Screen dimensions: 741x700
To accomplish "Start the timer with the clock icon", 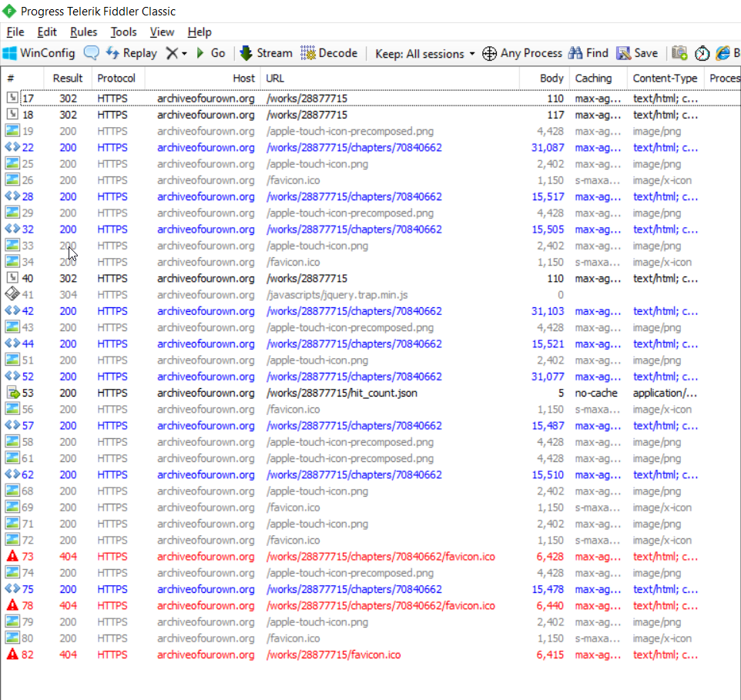I will [702, 53].
